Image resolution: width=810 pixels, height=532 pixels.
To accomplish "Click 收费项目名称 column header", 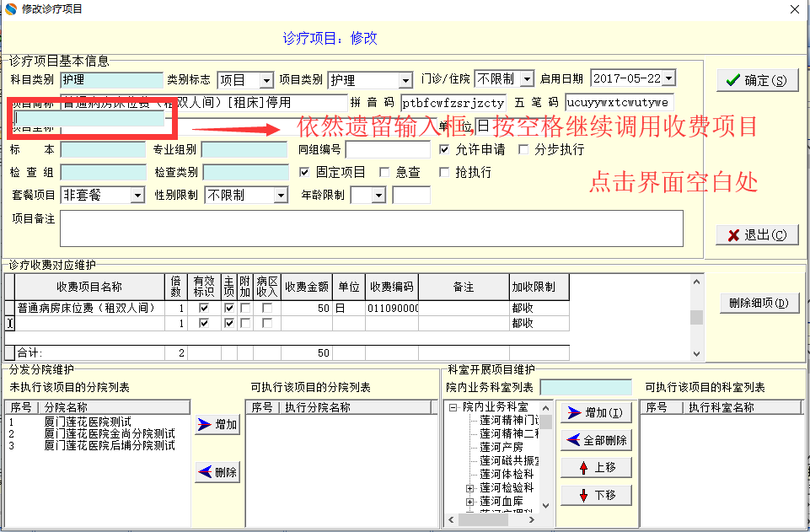I will click(x=89, y=287).
